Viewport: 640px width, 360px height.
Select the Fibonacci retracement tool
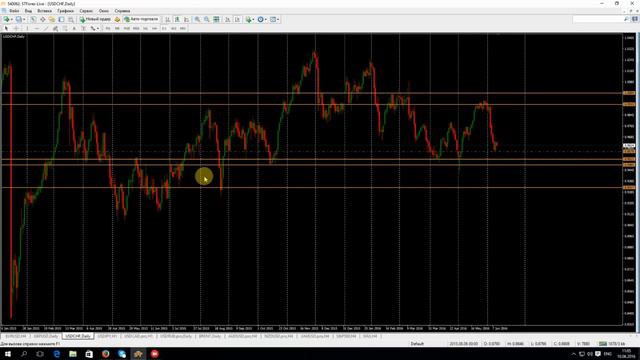click(x=65, y=28)
